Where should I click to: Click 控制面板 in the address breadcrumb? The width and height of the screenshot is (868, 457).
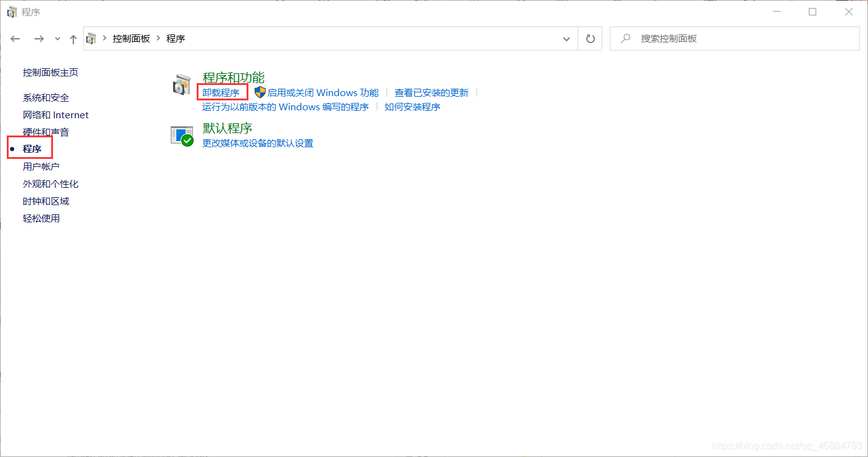(131, 38)
